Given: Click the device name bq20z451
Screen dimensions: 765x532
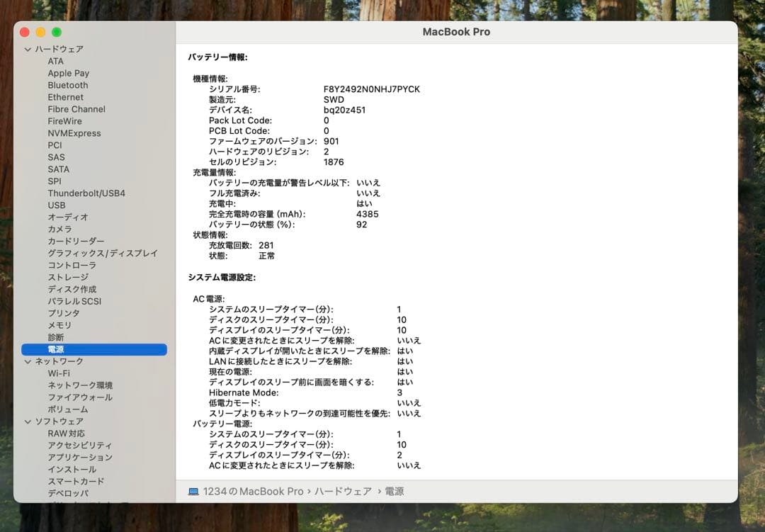Looking at the screenshot, I should point(344,111).
